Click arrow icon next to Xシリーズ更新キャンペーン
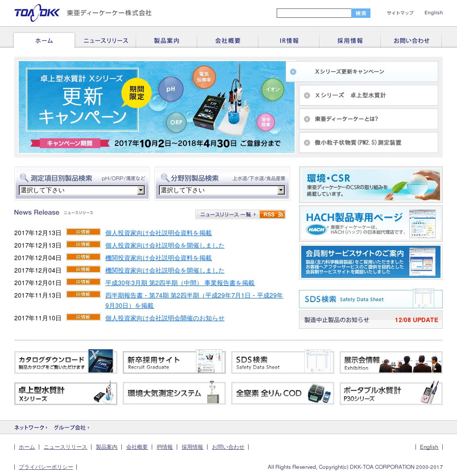Viewport: 457px width, 476px height. (x=293, y=72)
